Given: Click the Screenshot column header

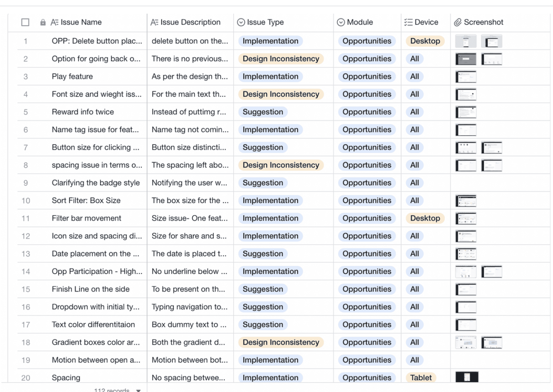Looking at the screenshot, I should pos(483,22).
